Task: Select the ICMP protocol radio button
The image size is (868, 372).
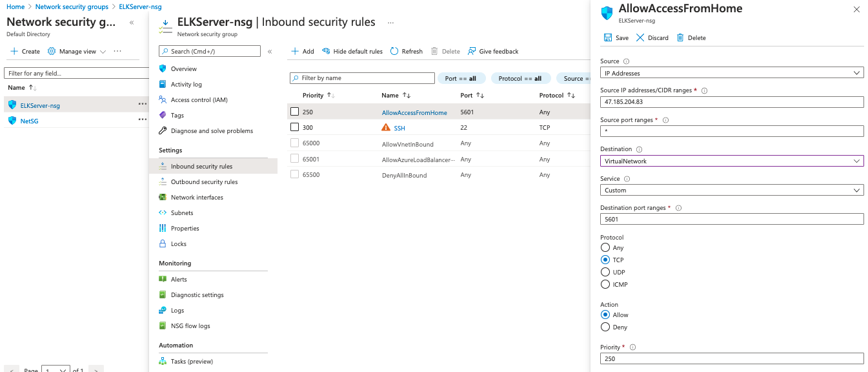Action: pos(605,284)
